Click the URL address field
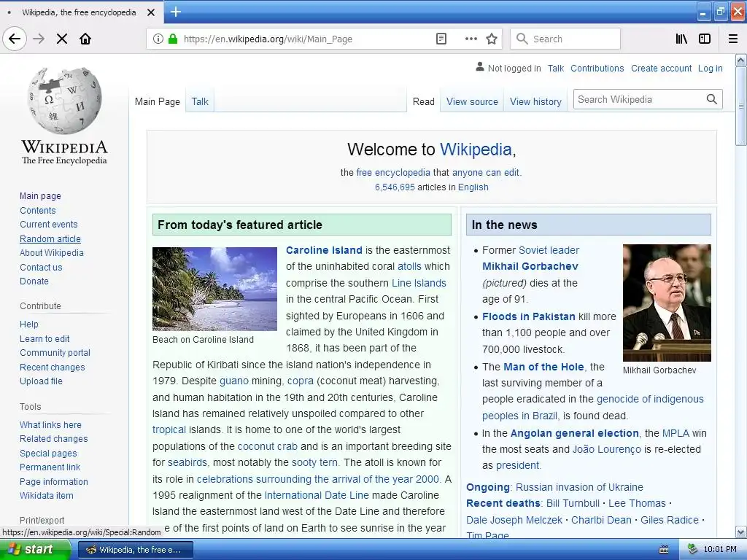This screenshot has height=560, width=747. tap(305, 39)
